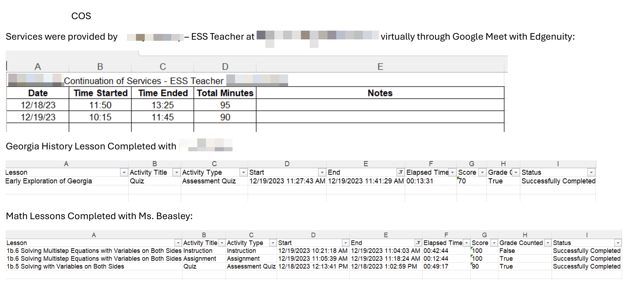Click the Time Ended cell showing 11:45

coord(163,117)
